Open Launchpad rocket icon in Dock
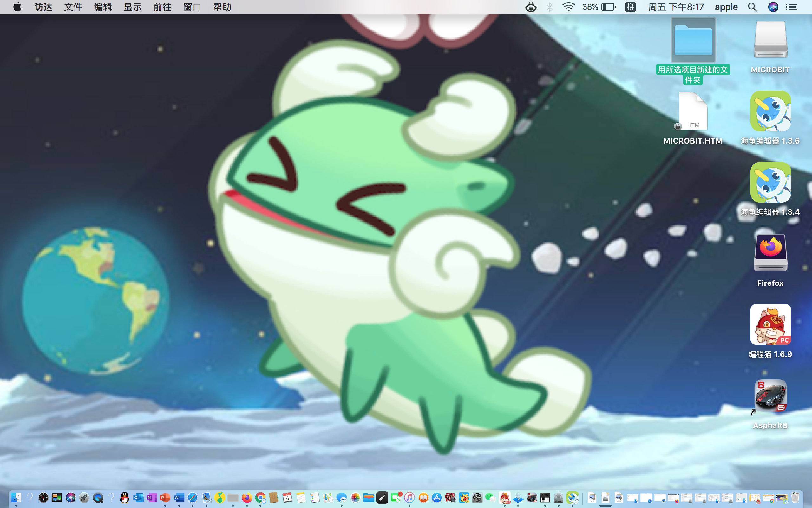The image size is (812, 508). [84, 498]
